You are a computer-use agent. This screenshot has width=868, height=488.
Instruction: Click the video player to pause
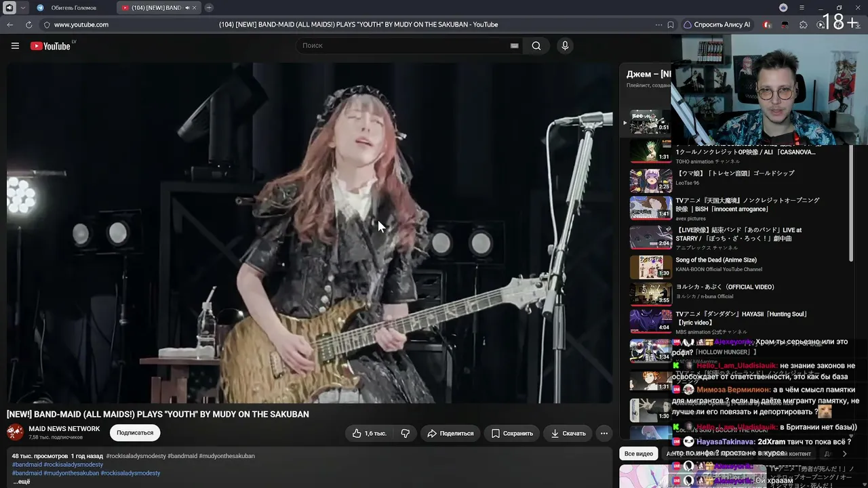(310, 233)
